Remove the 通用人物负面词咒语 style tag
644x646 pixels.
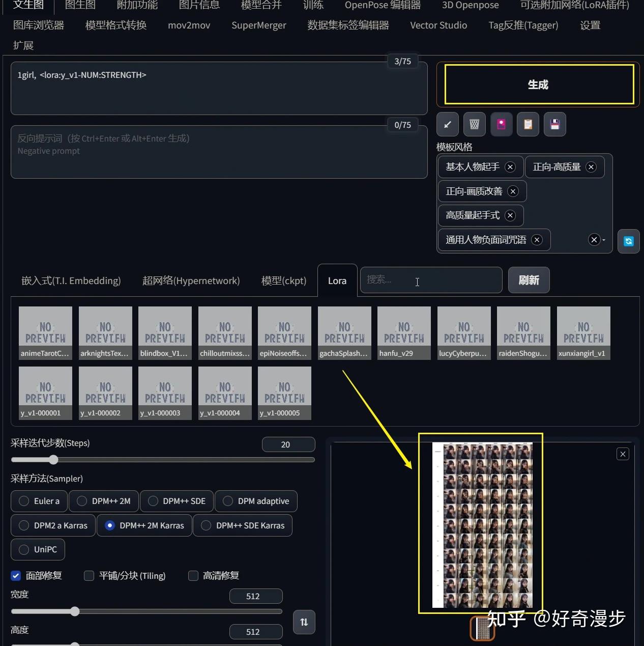537,240
